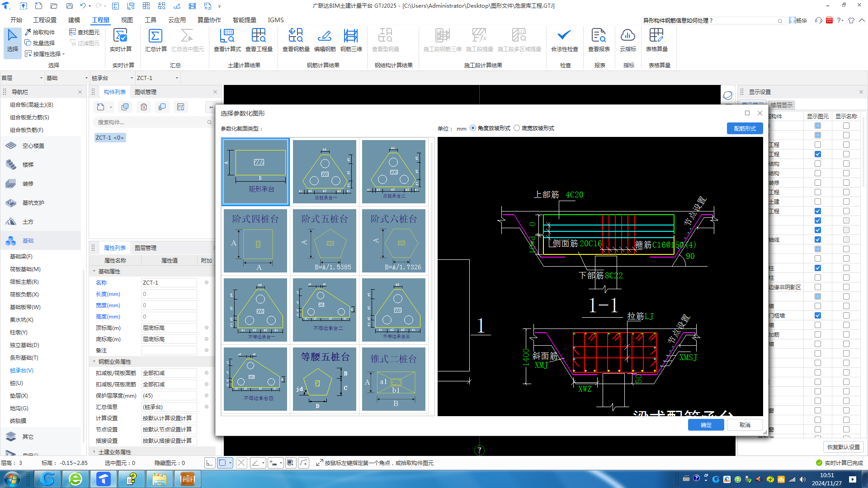868x488 pixels.
Task: Click 实时计算 icon
Action: (x=120, y=40)
